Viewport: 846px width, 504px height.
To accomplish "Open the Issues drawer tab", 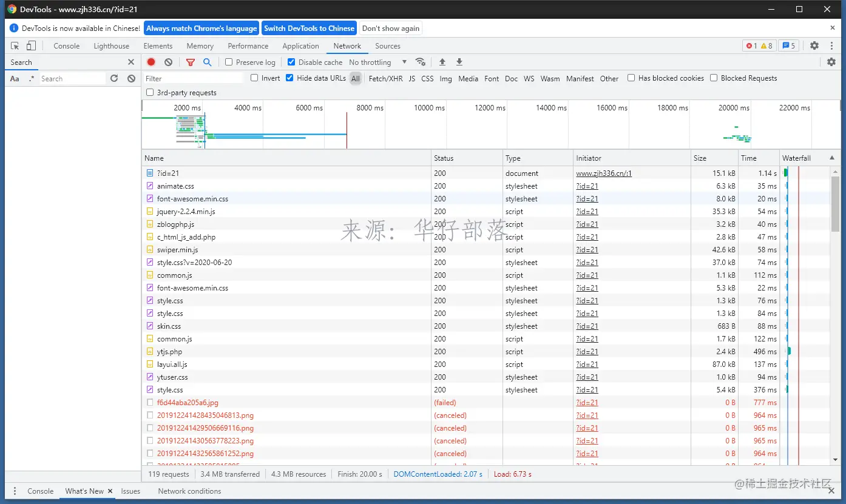I will pos(130,491).
